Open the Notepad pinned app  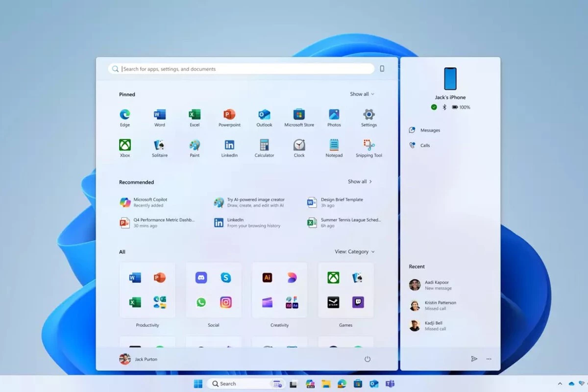click(334, 148)
